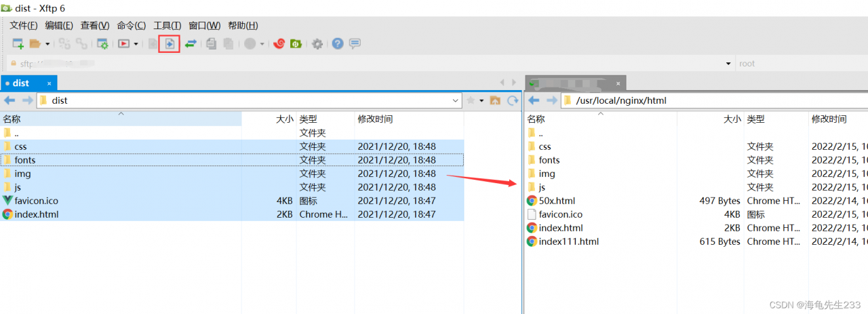Sort remote pane by 名称 column
Screen dimensions: 868x314
(x=601, y=119)
